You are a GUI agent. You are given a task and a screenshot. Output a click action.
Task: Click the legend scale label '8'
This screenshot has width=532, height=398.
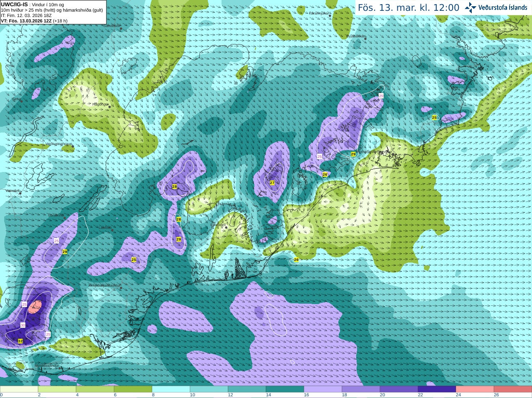click(x=153, y=395)
